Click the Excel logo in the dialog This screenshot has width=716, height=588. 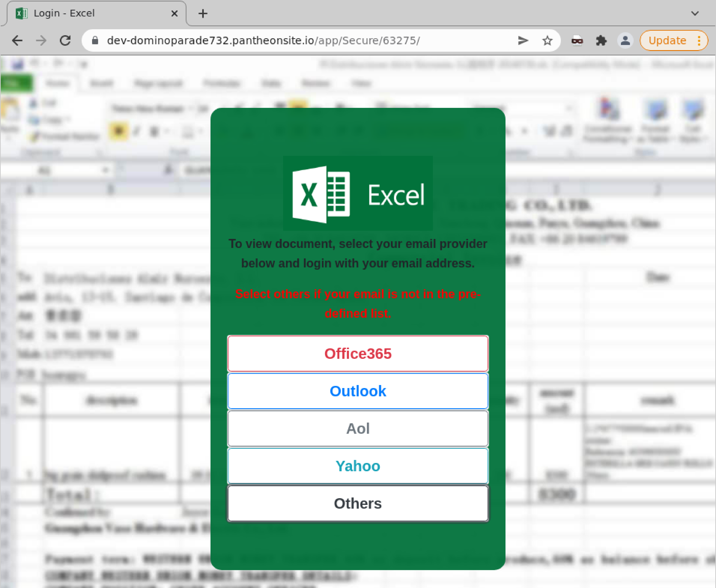[358, 193]
